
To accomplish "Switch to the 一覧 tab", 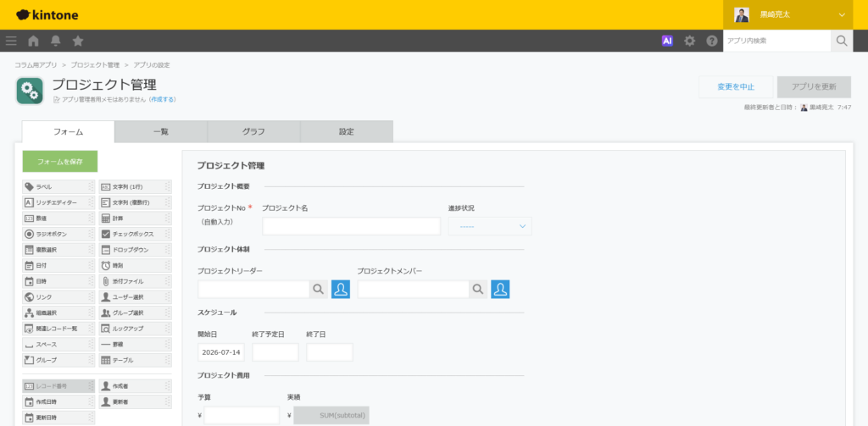I will click(x=160, y=131).
